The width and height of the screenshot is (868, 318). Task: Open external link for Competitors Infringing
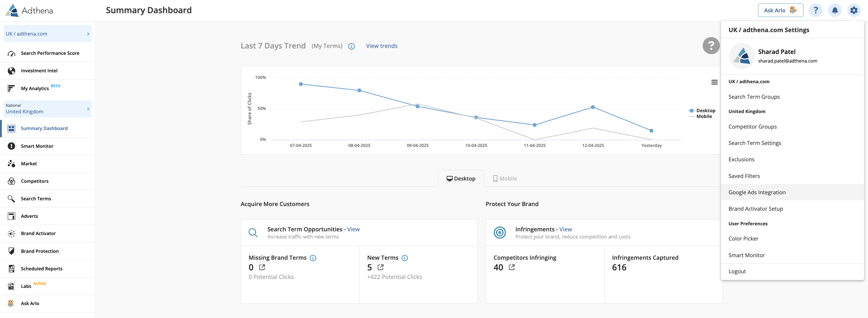(511, 267)
